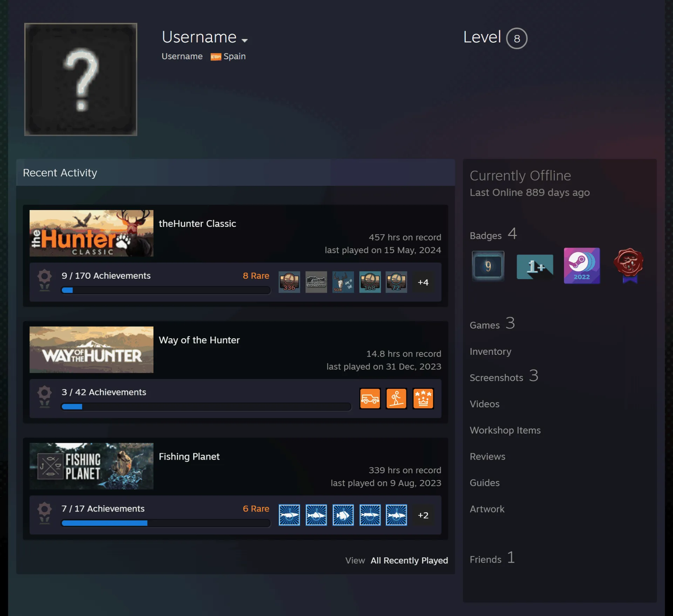Expand the Username dropdown arrow
673x616 pixels.
coord(245,40)
